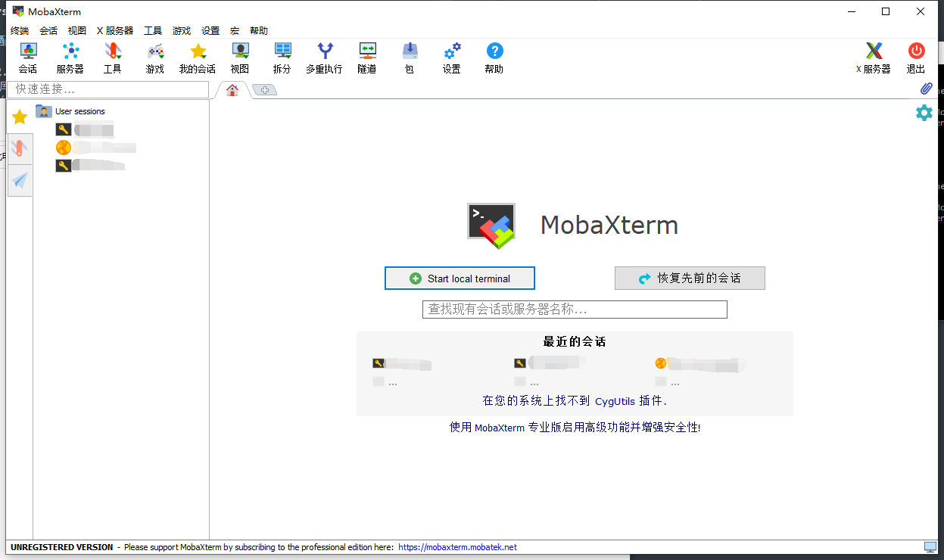Image resolution: width=944 pixels, height=560 pixels.
Task: Click 恢复先前的会话 button
Action: 690,278
